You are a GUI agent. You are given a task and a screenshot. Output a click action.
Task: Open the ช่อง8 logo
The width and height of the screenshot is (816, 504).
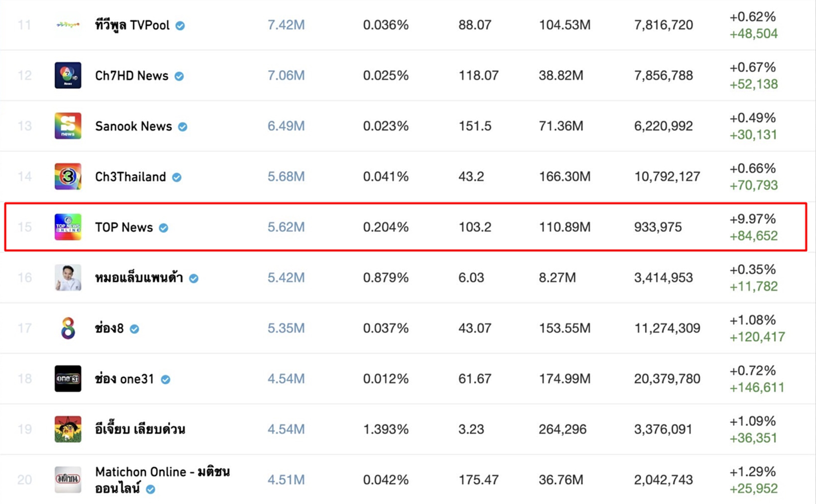tap(68, 328)
